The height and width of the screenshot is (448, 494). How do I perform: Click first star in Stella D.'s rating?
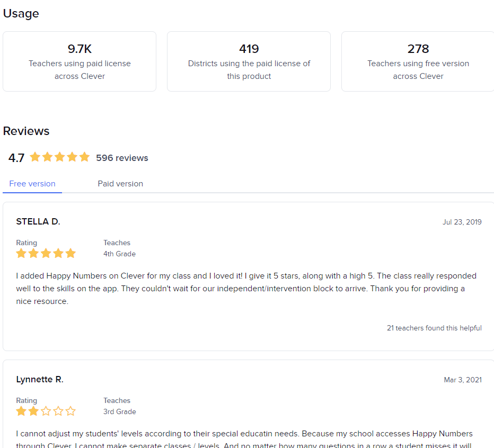(21, 254)
